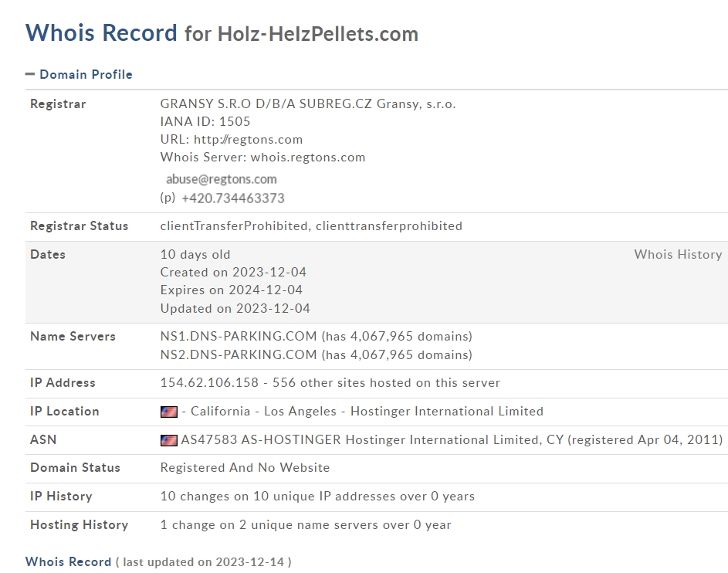The image size is (728, 573).
Task: Select the Updated on 2023-12-04 date
Action: pyautogui.click(x=235, y=309)
